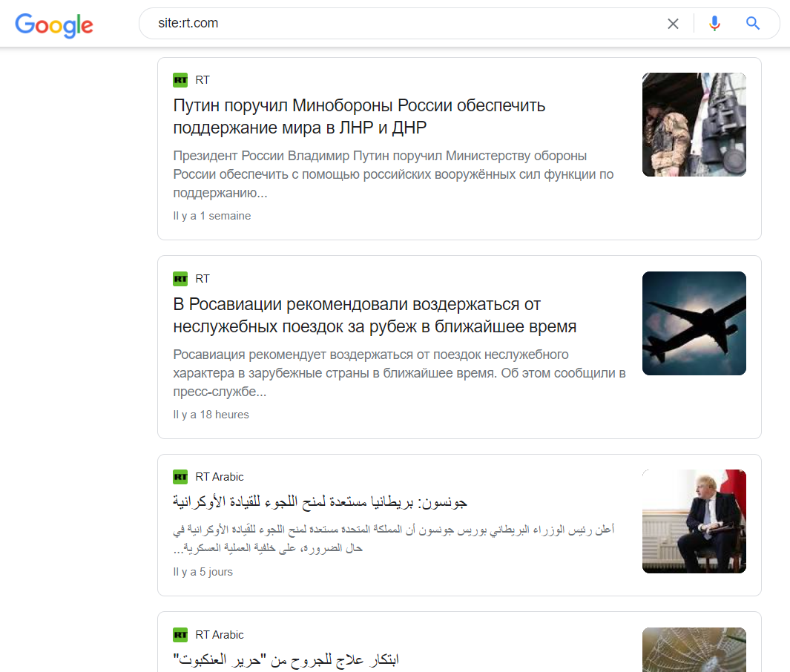Screen dimensions: 790x672
Task: Click 'RT' source label above Путин headline
Action: click(203, 80)
